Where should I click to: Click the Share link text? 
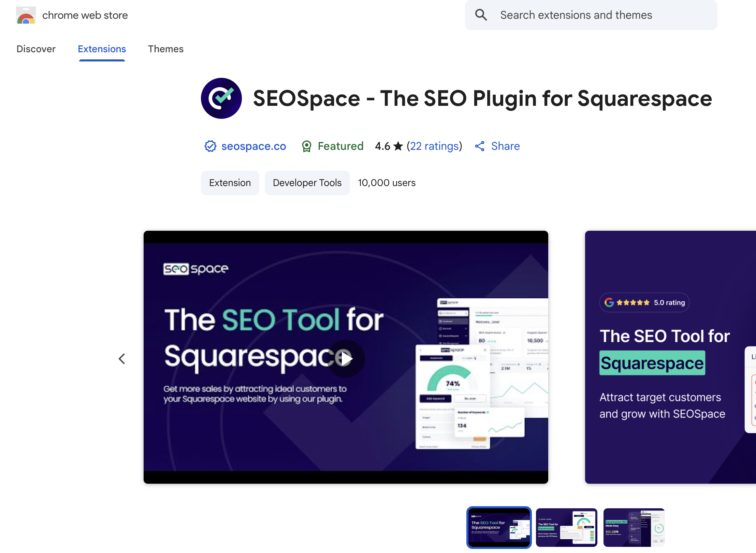pyautogui.click(x=505, y=146)
